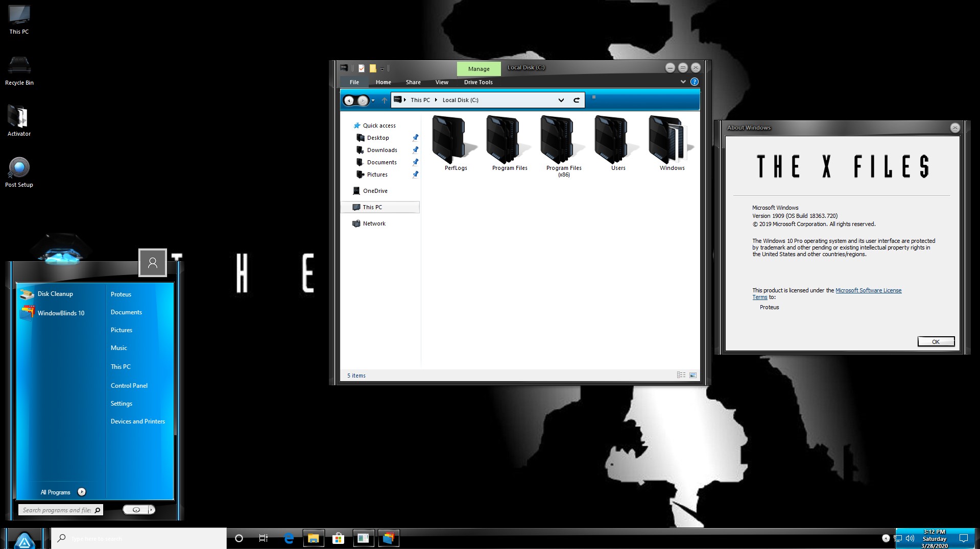This screenshot has width=980, height=549.
Task: Click the New Folder quick access toolbar icon
Action: pyautogui.click(x=373, y=68)
